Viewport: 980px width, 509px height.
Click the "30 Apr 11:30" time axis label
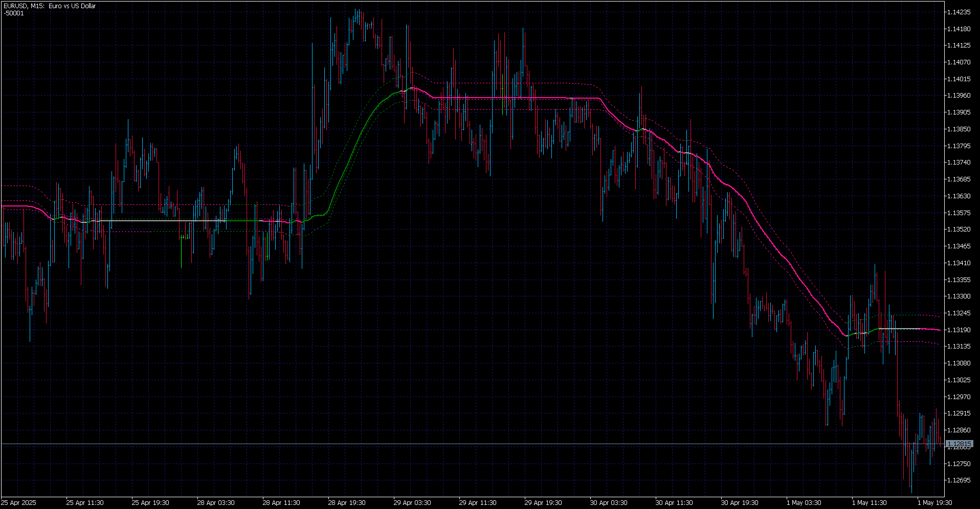[674, 503]
